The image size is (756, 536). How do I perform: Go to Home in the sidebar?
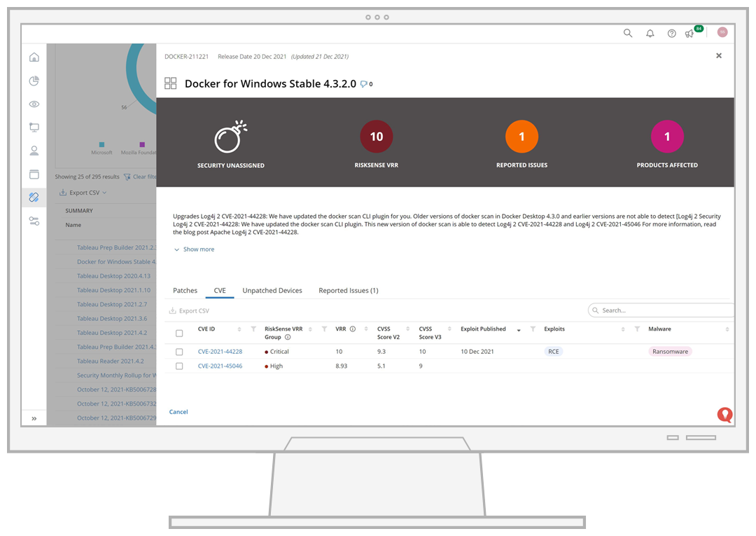point(34,57)
